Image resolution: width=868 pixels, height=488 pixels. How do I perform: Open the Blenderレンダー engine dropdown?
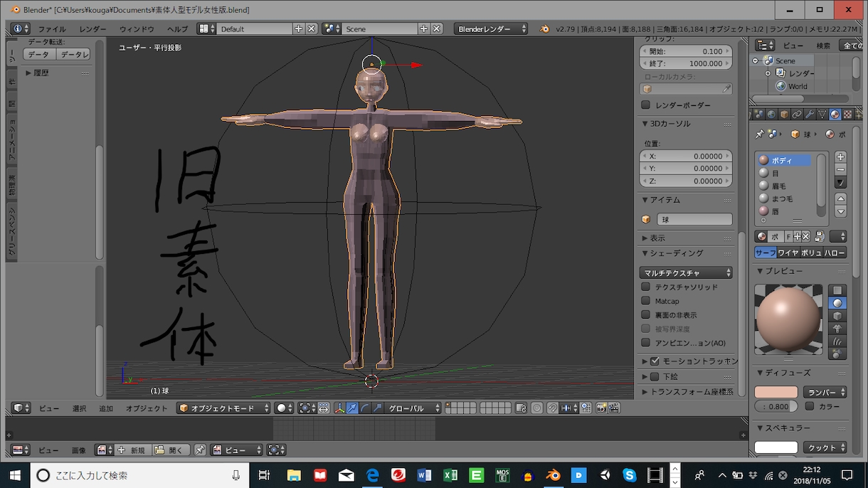pos(491,29)
